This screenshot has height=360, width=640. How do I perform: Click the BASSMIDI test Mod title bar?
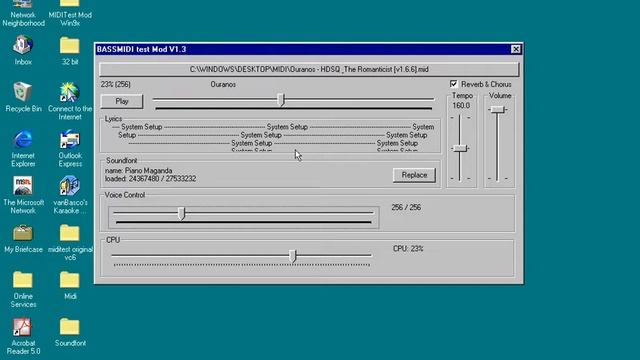point(302,49)
